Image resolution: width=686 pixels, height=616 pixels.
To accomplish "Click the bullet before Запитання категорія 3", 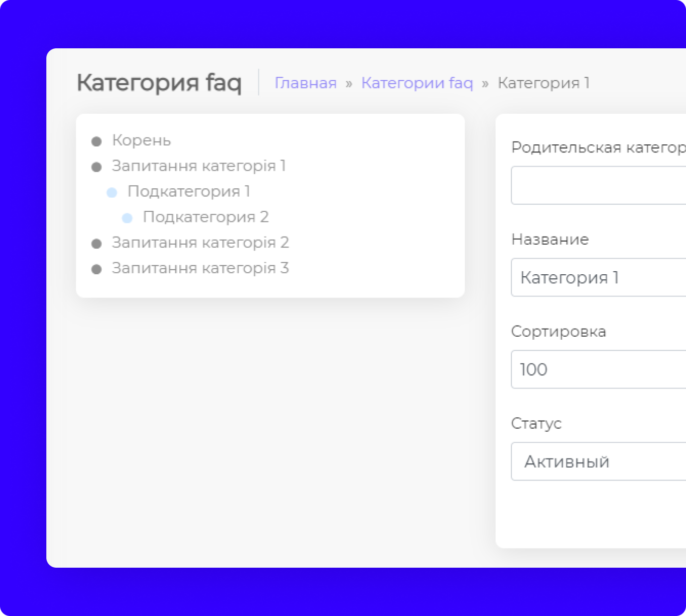I will [97, 269].
